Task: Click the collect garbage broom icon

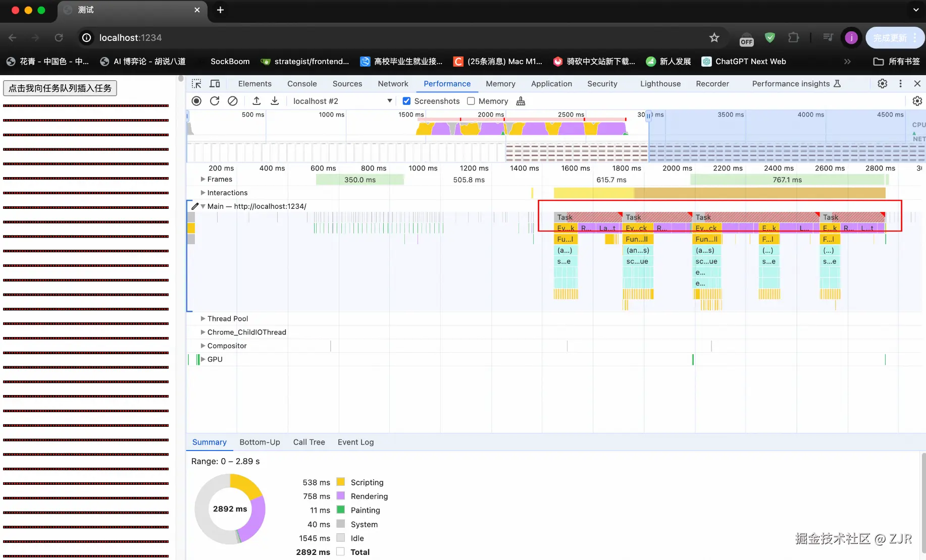Action: pos(521,101)
